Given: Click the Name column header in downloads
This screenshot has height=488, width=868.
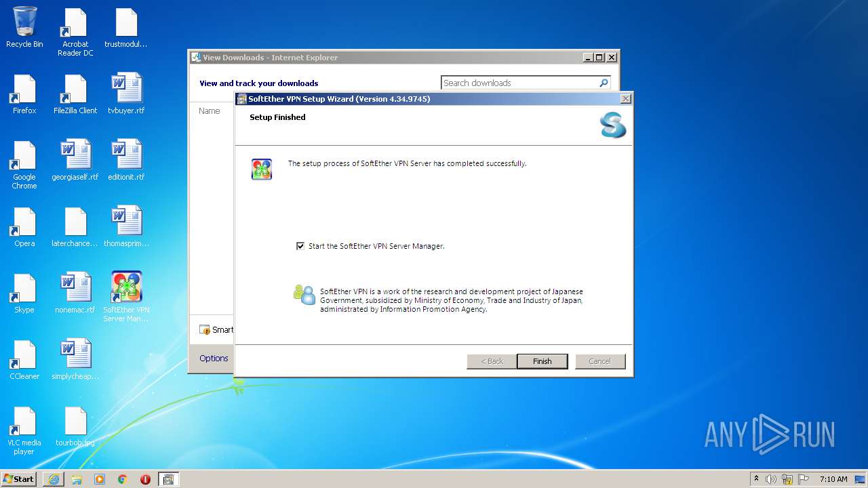Looking at the screenshot, I should (x=210, y=110).
